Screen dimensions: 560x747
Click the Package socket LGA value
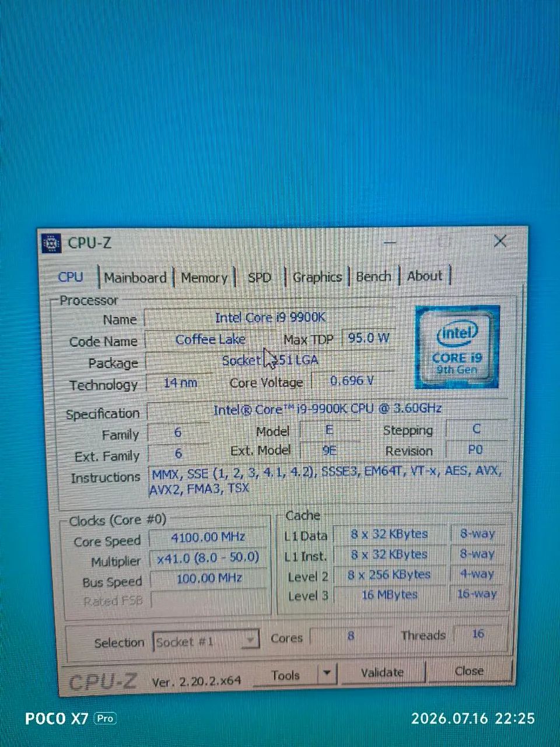[x=270, y=360]
